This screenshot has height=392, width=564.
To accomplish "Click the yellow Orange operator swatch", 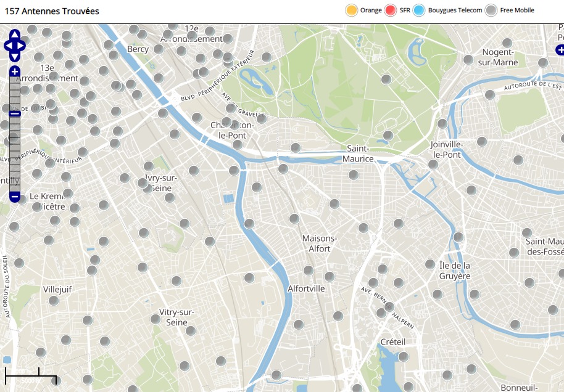I will tap(351, 10).
